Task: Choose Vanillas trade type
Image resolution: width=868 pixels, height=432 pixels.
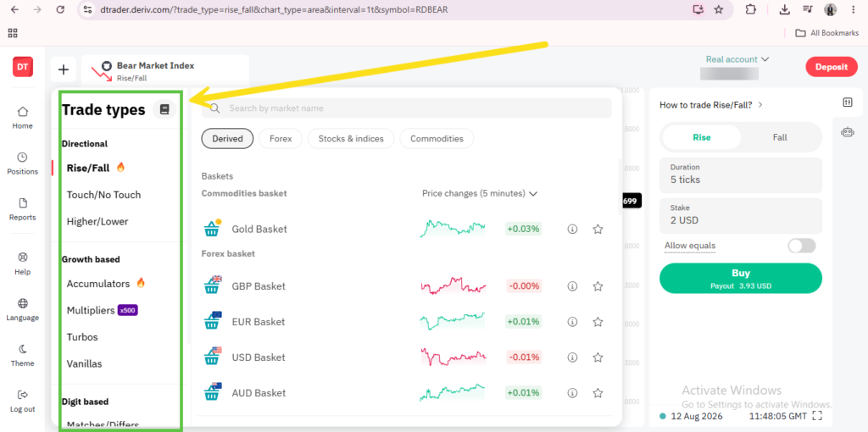Action: point(84,363)
